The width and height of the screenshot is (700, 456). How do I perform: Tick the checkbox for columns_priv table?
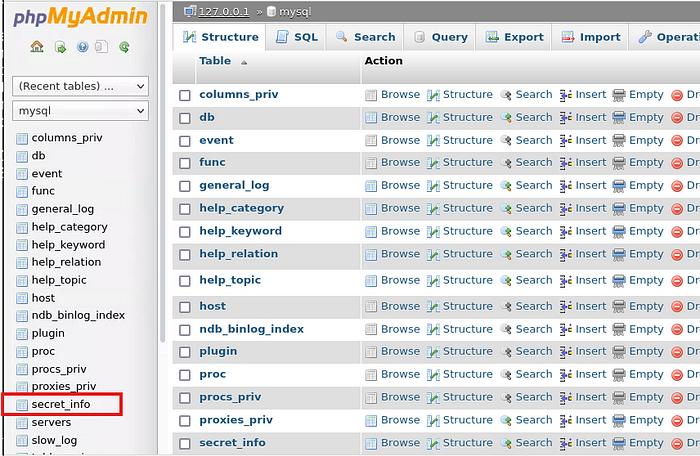tap(185, 96)
